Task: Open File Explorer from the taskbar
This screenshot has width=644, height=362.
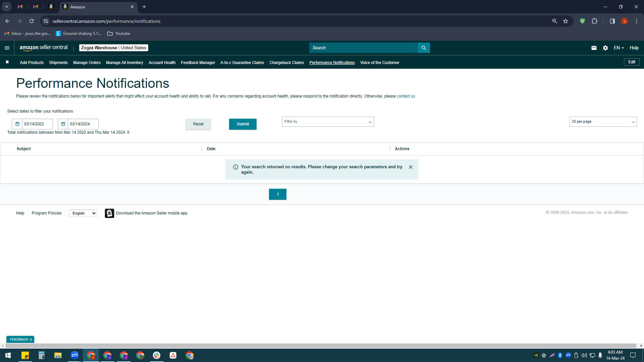Action: [58, 355]
